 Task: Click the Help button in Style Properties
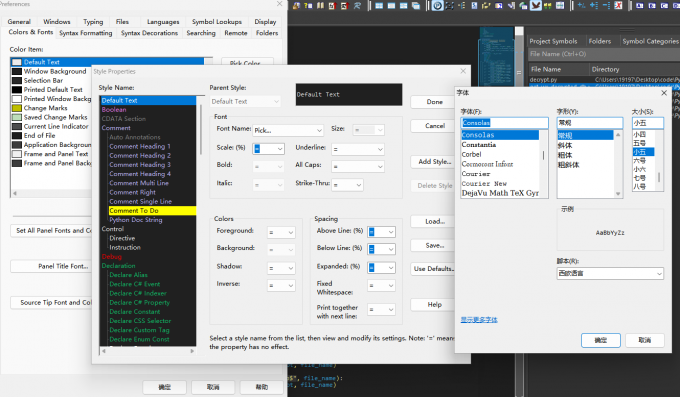pyautogui.click(x=434, y=305)
